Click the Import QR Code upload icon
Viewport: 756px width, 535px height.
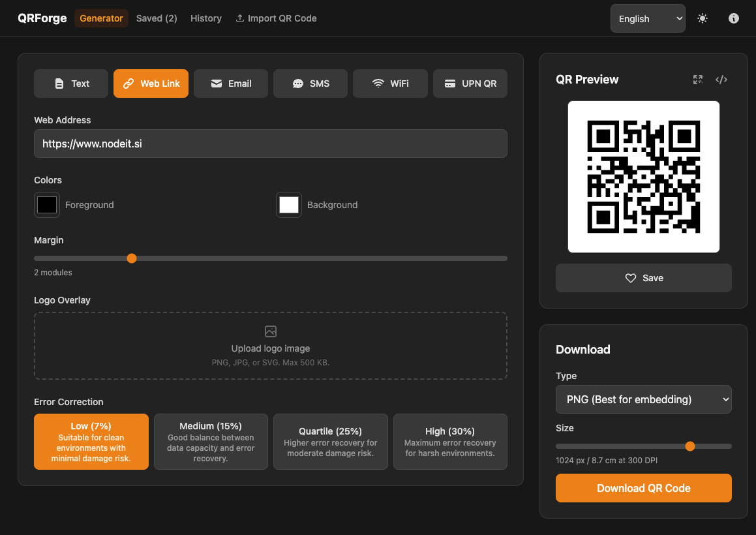point(240,18)
